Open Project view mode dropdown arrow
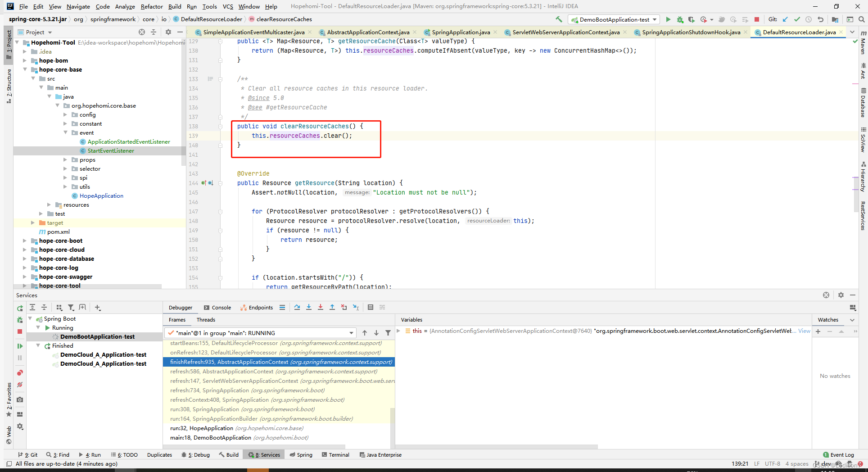This screenshot has height=472, width=868. point(50,32)
